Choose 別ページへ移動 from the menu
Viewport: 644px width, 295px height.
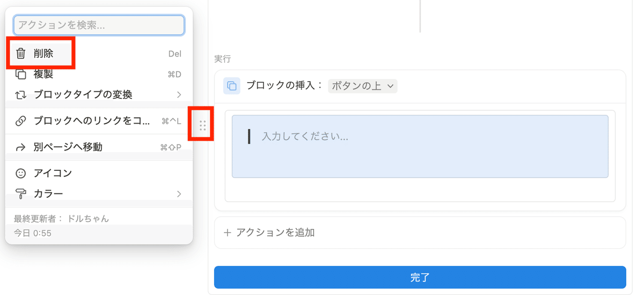pyautogui.click(x=98, y=147)
